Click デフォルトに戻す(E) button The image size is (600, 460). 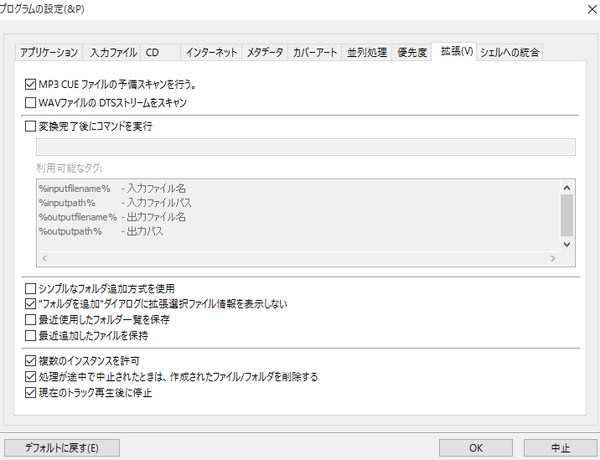pyautogui.click(x=62, y=448)
